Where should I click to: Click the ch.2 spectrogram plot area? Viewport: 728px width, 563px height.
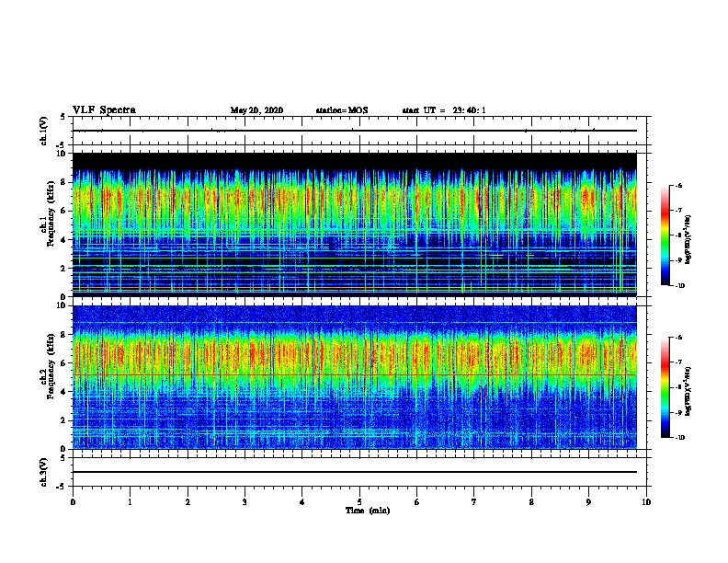(x=355, y=377)
